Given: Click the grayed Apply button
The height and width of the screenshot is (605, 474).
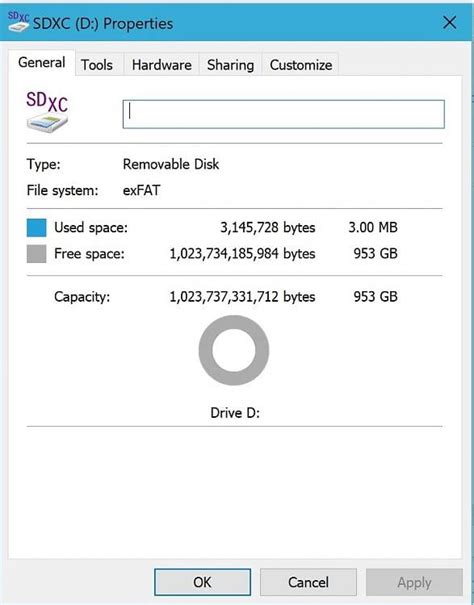Looking at the screenshot, I should coord(414,582).
